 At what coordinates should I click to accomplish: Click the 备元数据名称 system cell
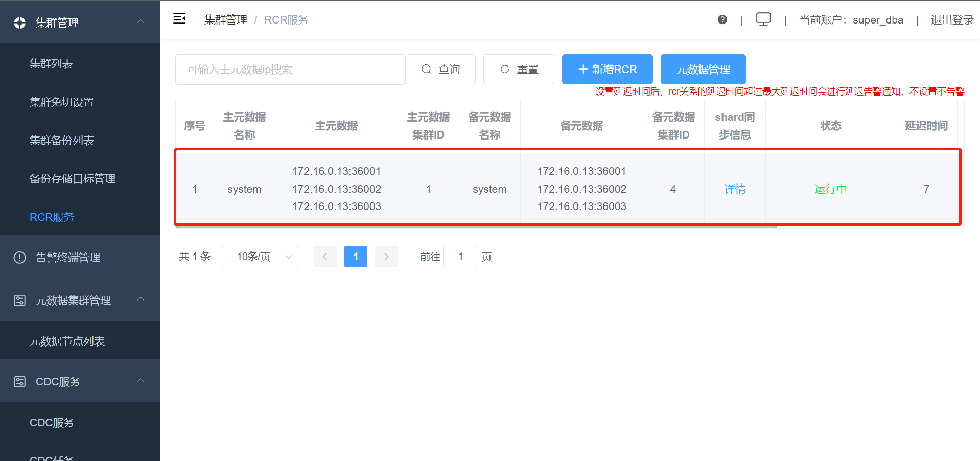click(x=489, y=189)
